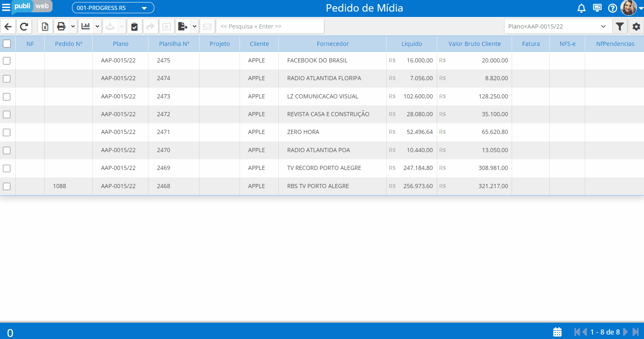Go to last page of results

tap(635, 332)
